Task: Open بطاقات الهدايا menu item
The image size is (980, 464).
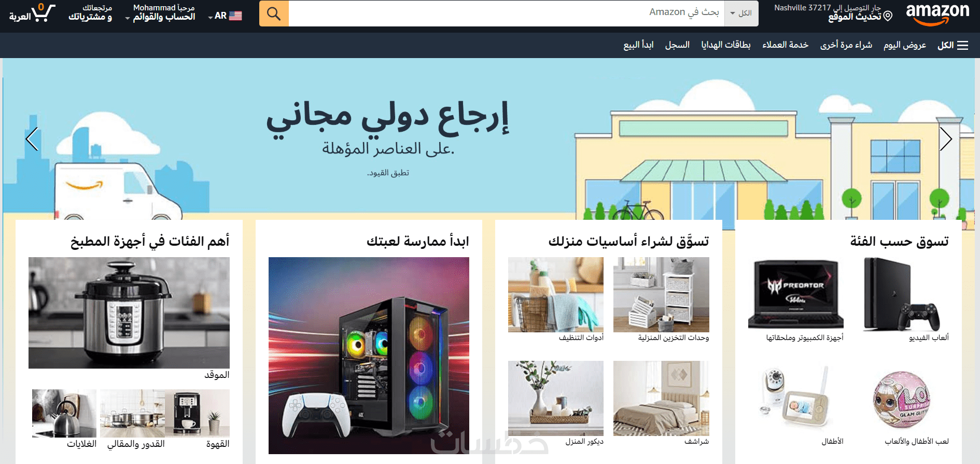Action: tap(726, 45)
